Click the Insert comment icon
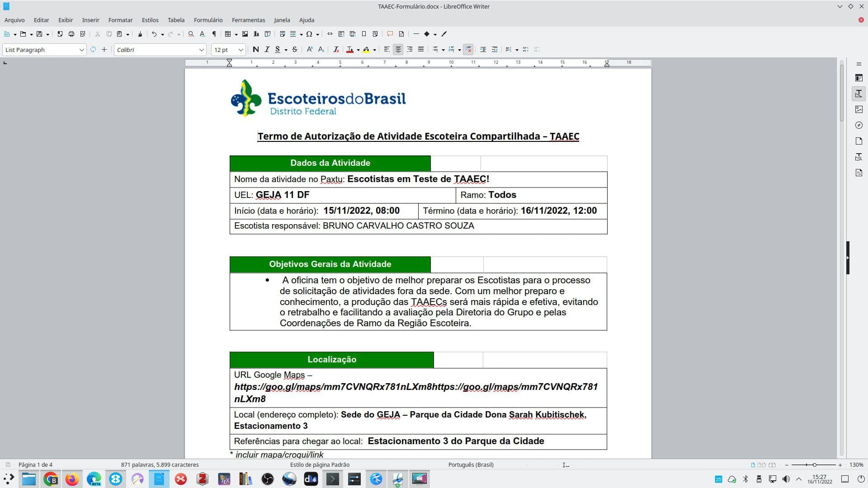Image resolution: width=868 pixels, height=488 pixels. coord(390,34)
